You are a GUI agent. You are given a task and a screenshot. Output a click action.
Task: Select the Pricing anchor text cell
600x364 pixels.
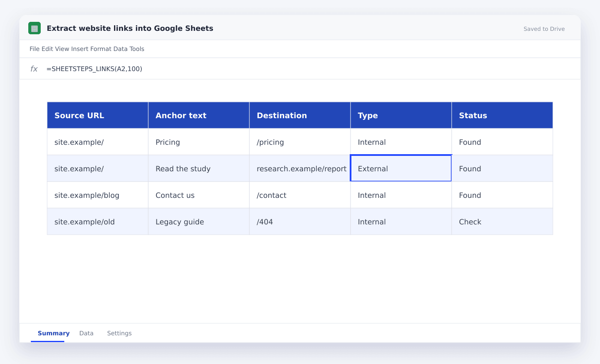click(x=199, y=142)
